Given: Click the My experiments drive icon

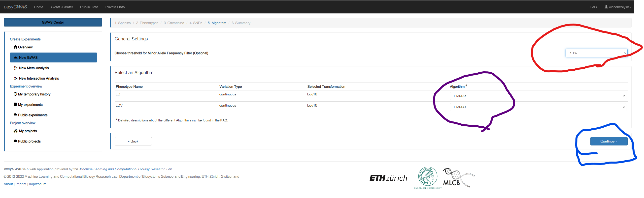Looking at the screenshot, I should (15, 104).
